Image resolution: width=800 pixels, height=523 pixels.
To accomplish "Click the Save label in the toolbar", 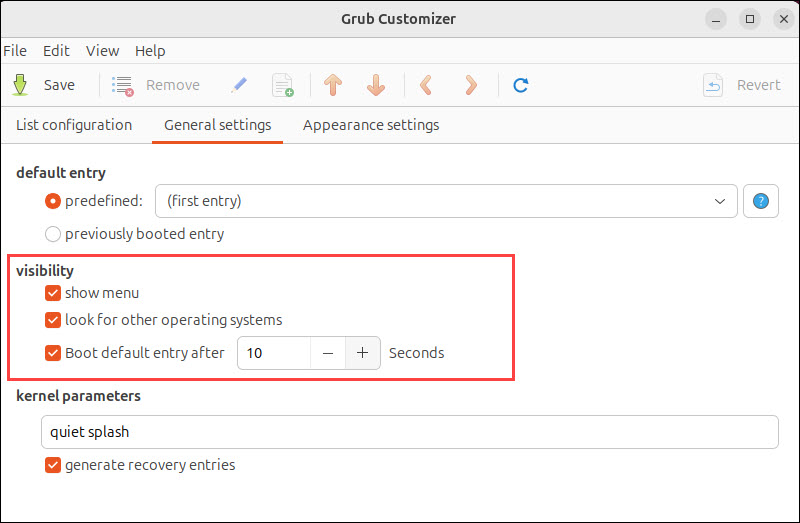I will click(x=59, y=85).
